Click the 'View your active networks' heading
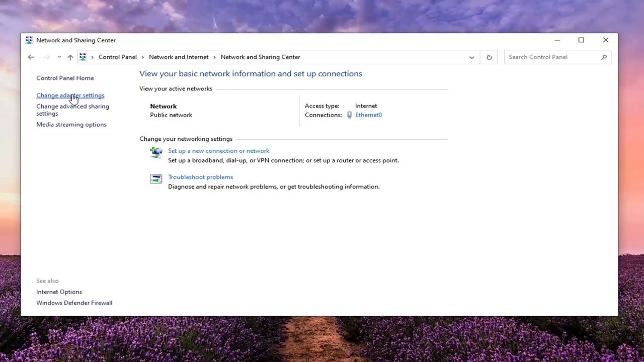This screenshot has height=362, width=644. (x=176, y=88)
